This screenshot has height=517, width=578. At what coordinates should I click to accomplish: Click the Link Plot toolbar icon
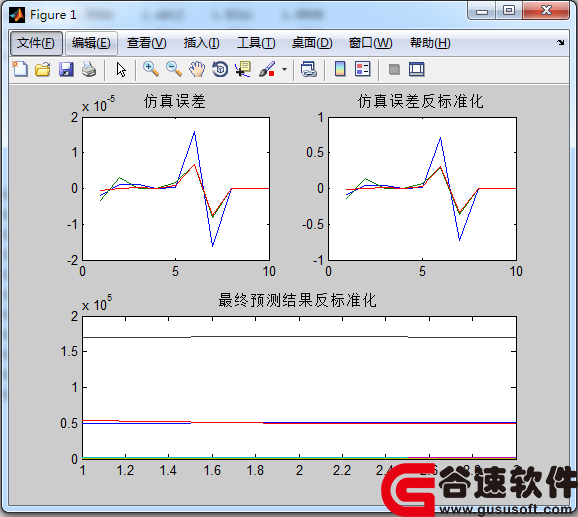tap(309, 69)
